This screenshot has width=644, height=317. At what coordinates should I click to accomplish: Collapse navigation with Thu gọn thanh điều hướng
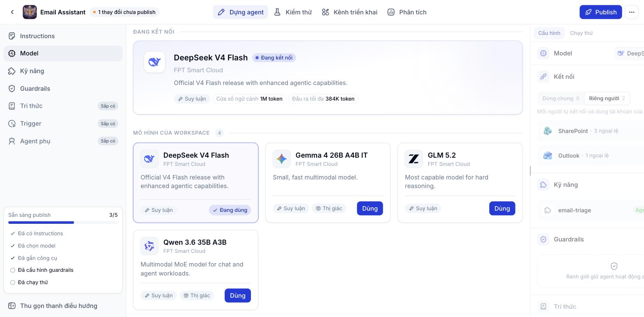(x=63, y=306)
